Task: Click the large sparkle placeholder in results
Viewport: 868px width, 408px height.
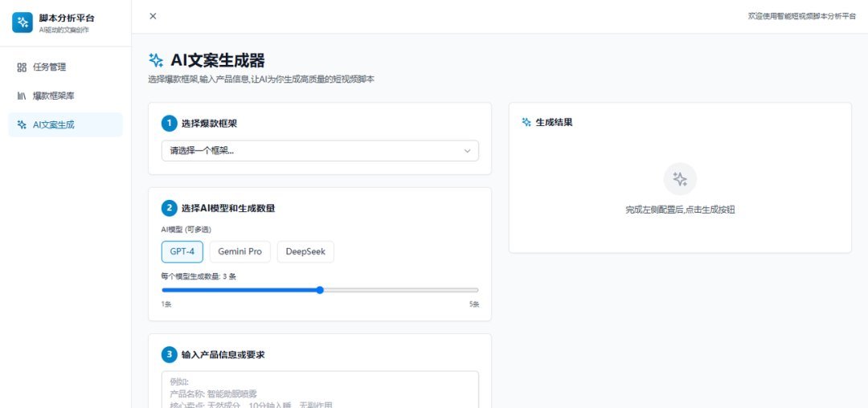Action: [x=680, y=178]
